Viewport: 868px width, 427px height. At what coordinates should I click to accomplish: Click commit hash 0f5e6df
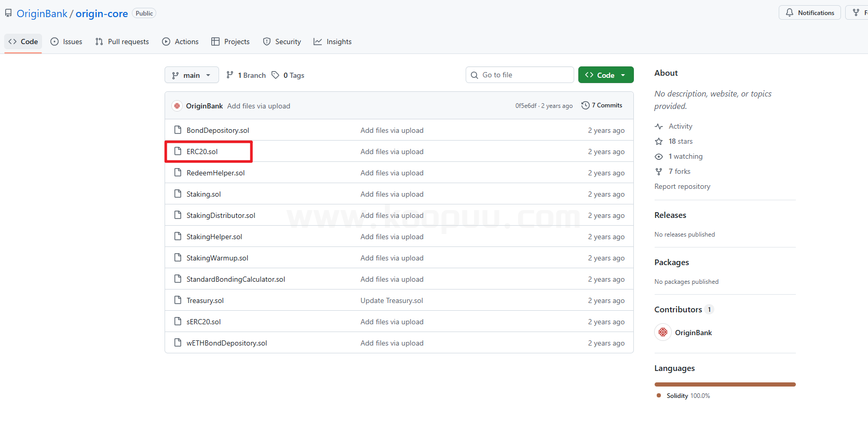click(x=526, y=106)
